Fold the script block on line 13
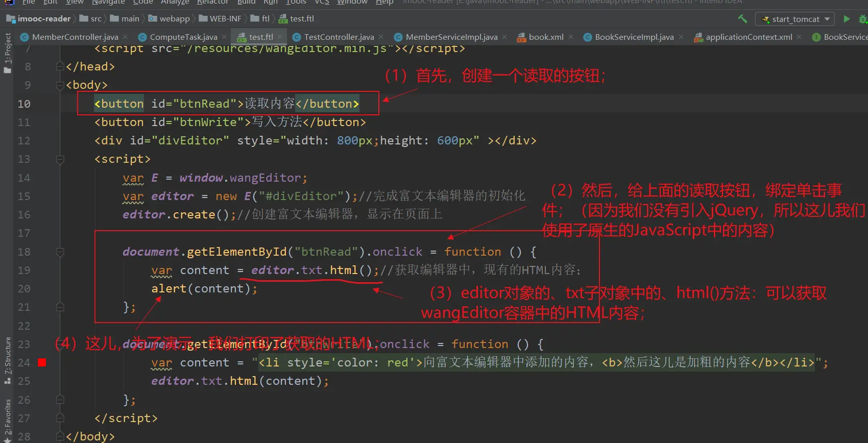Viewport: 868px width, 443px height. coord(60,159)
